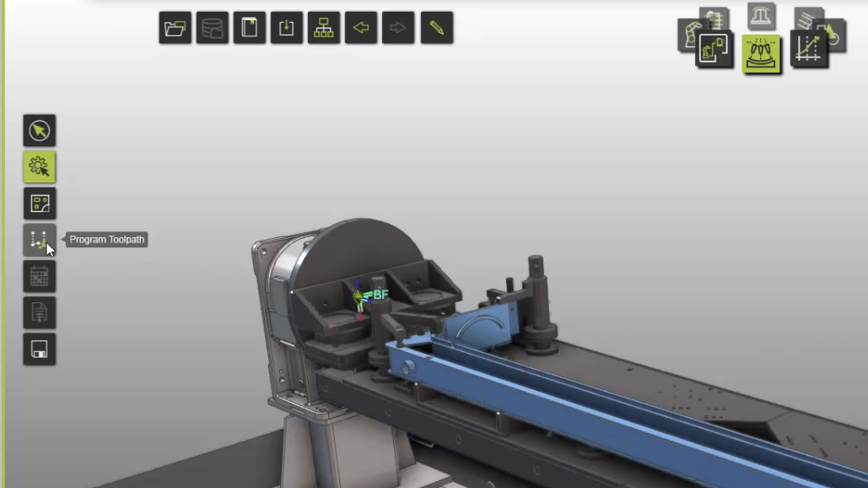Click the calendar grid icon in sidebar
Viewport: 868px width, 488px height.
[x=40, y=277]
